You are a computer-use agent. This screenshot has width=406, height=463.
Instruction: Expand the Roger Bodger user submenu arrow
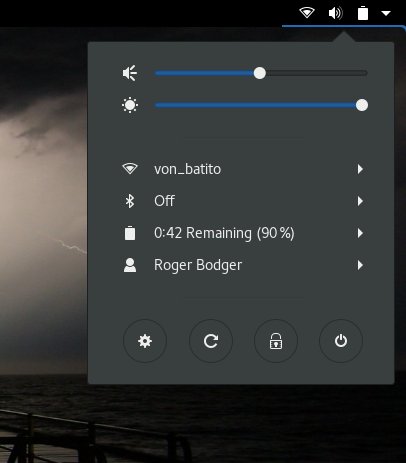coord(360,265)
